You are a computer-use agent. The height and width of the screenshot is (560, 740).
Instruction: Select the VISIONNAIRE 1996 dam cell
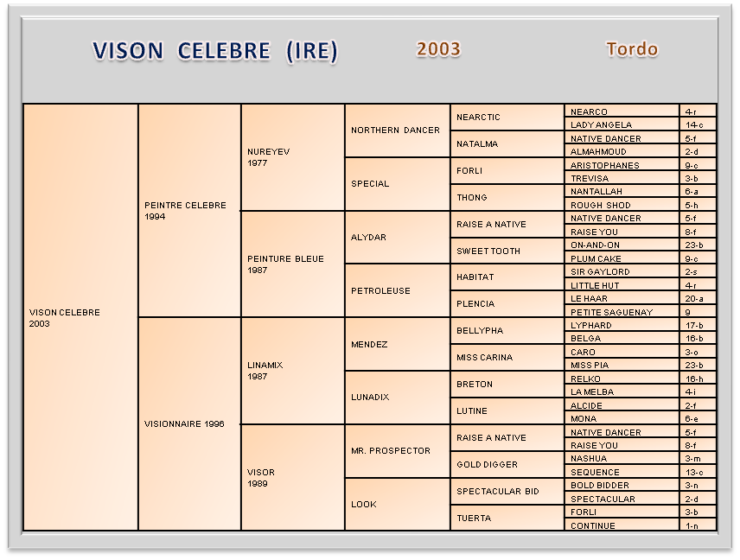point(189,423)
